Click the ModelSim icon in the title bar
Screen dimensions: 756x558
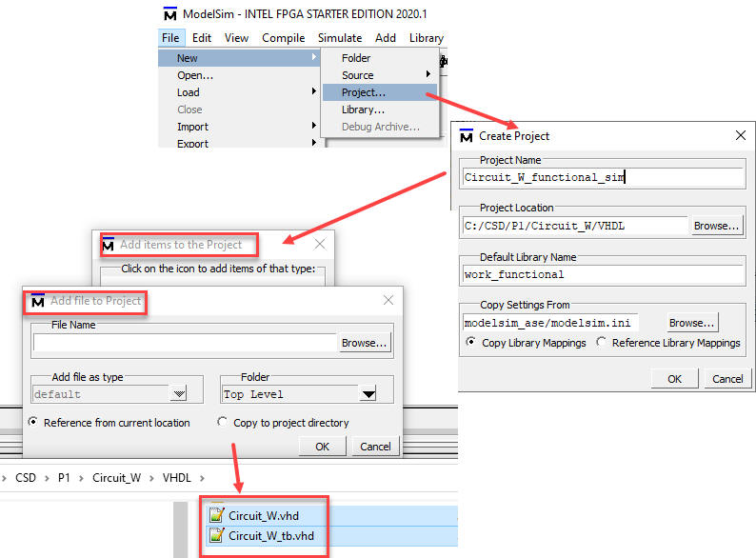pyautogui.click(x=169, y=14)
